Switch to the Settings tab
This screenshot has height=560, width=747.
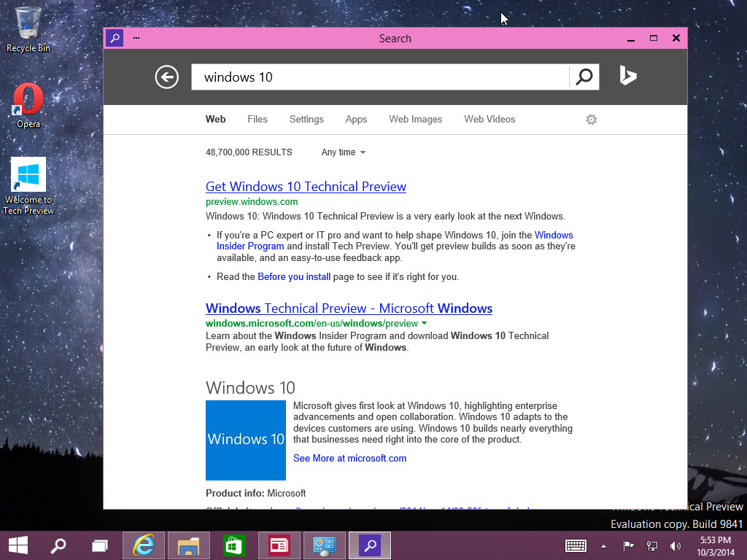pos(306,120)
